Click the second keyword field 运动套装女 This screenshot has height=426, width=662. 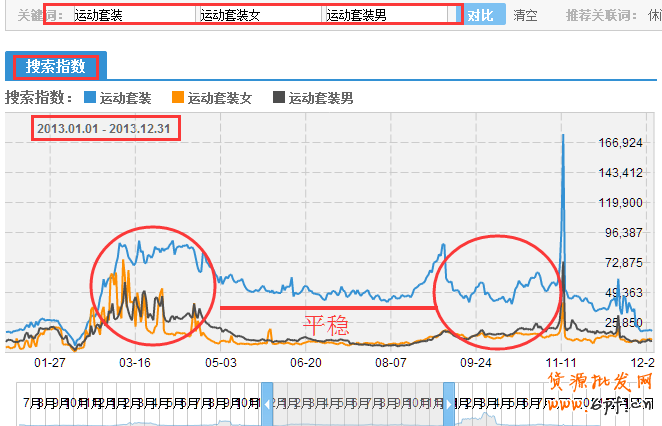tap(257, 15)
